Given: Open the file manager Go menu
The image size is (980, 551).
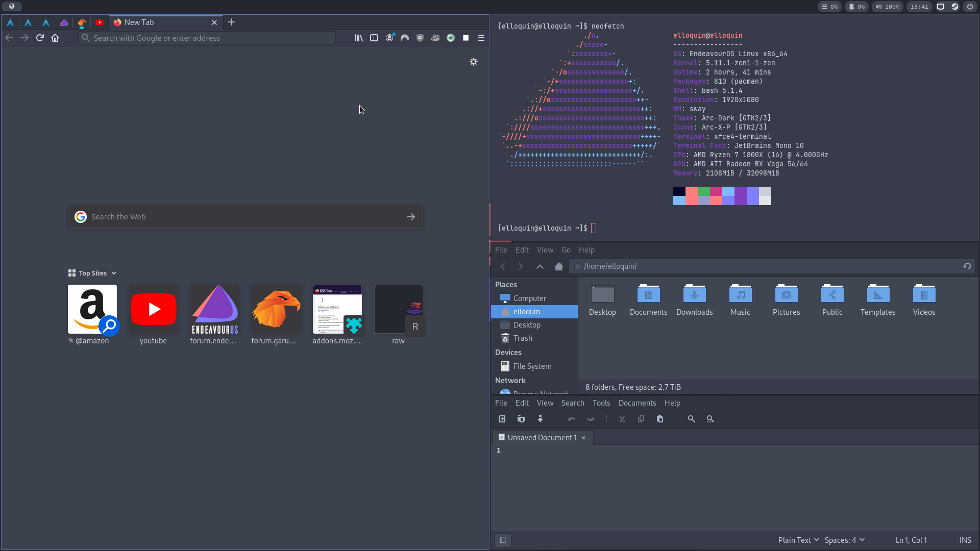Looking at the screenshot, I should click(x=566, y=249).
